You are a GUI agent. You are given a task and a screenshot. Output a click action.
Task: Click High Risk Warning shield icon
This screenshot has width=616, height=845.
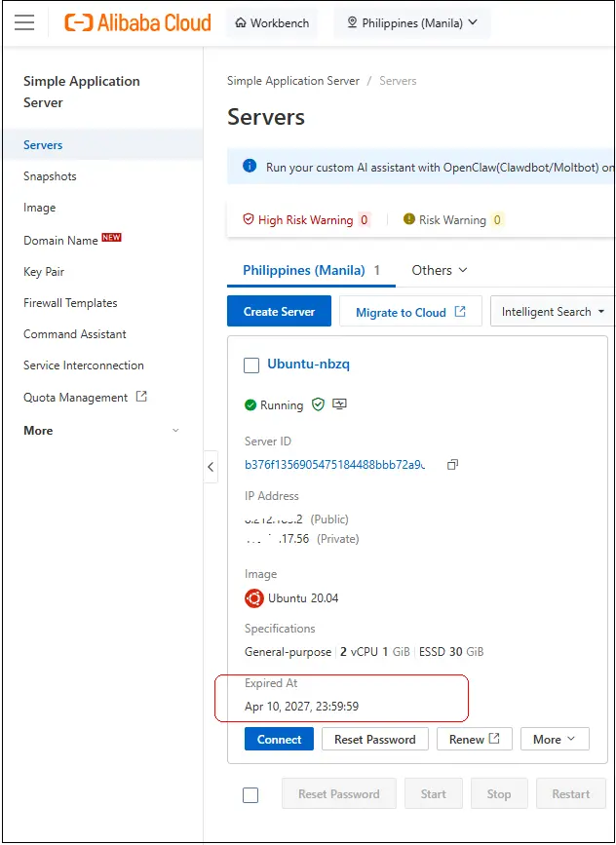[x=248, y=219]
